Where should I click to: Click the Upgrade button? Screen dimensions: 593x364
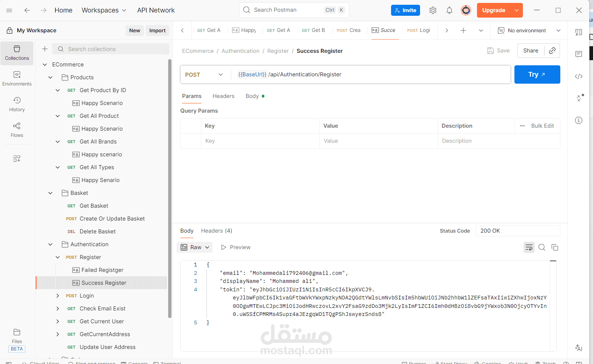coord(493,10)
